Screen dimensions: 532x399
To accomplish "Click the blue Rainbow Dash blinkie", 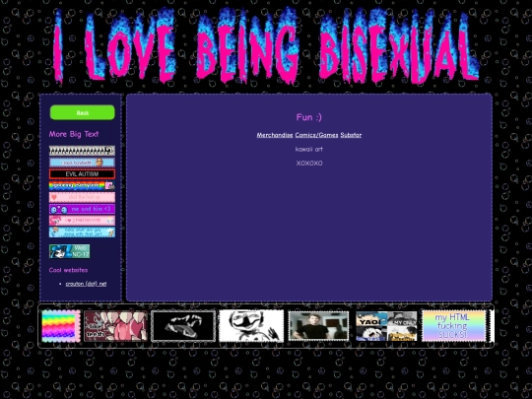I will point(82,233).
